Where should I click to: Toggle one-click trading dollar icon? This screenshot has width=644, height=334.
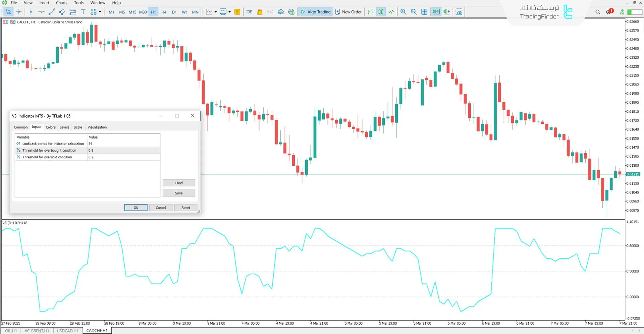[237, 12]
